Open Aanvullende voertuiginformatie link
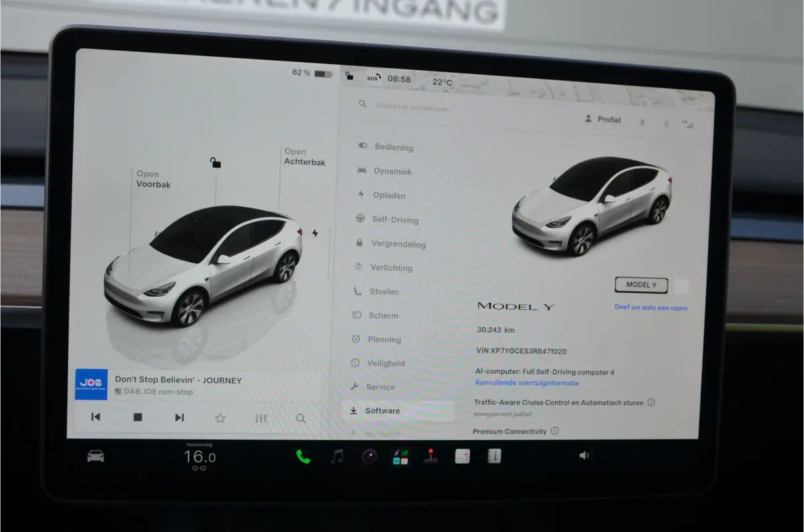 pyautogui.click(x=527, y=383)
